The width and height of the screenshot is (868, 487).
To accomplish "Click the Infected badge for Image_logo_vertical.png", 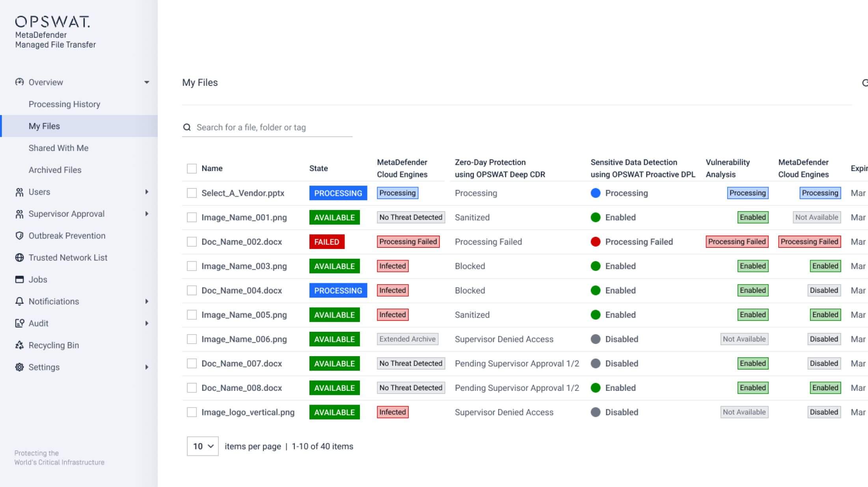I will (392, 412).
